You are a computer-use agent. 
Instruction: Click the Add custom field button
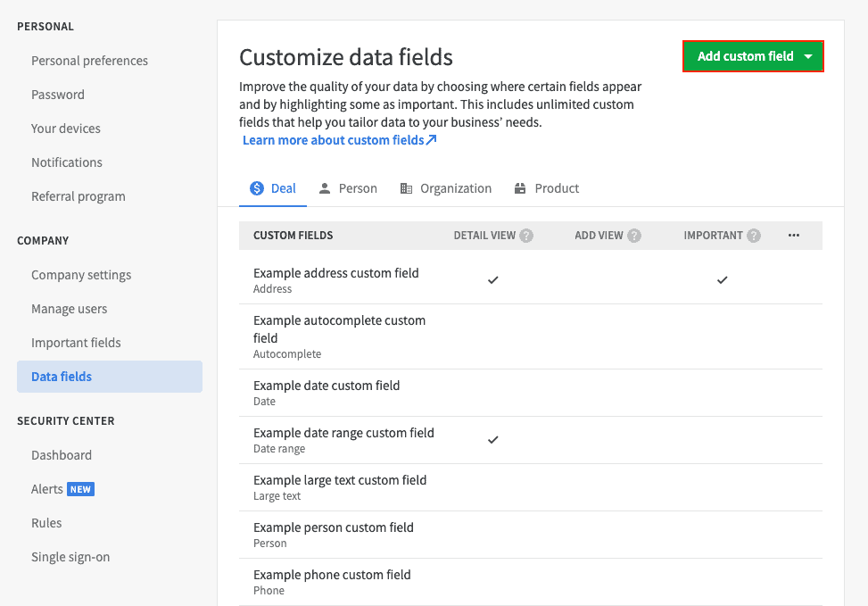(x=753, y=56)
